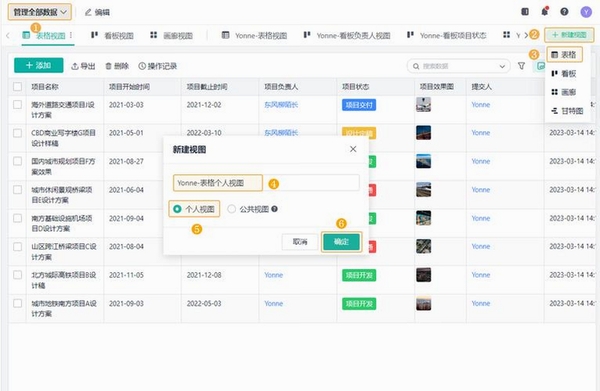600x391 pixels.
Task: Click 项目开发 tag in the 2021-09-03 row
Action: [359, 304]
